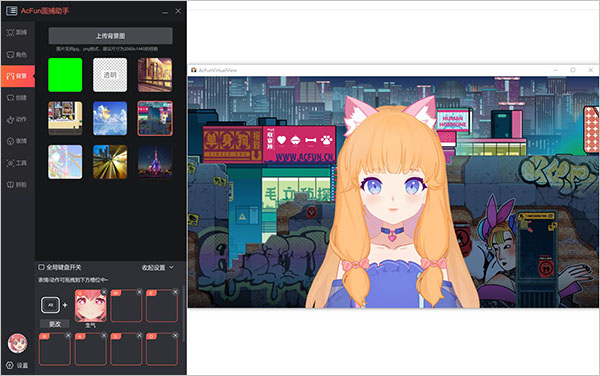
Task: Remove the 生气 expression from the Q slot
Action: (x=104, y=292)
